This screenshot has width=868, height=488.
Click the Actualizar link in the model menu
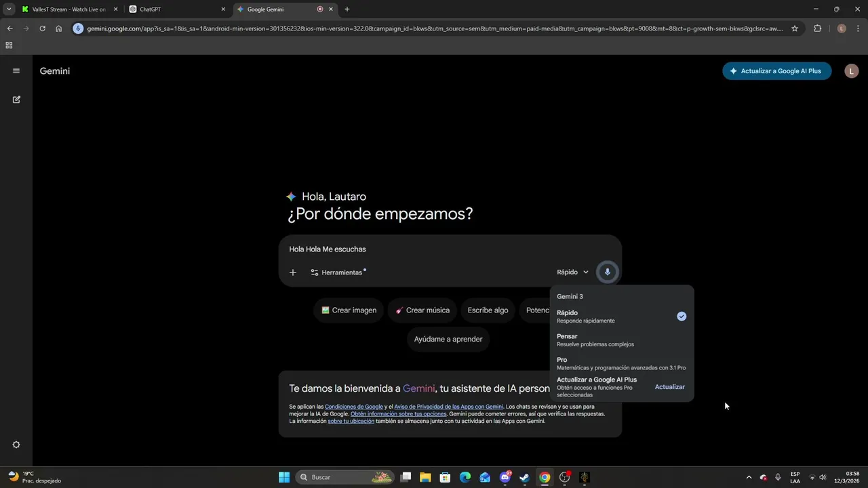(670, 387)
